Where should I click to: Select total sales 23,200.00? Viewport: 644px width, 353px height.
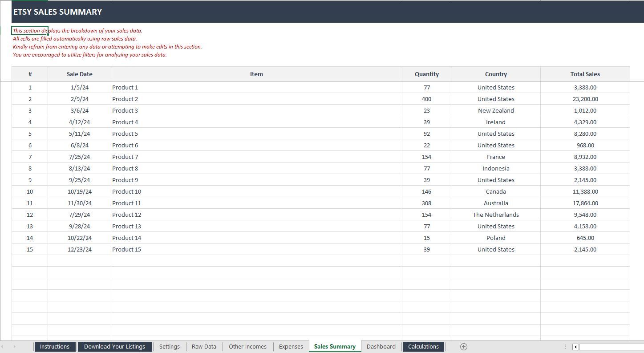coord(585,99)
